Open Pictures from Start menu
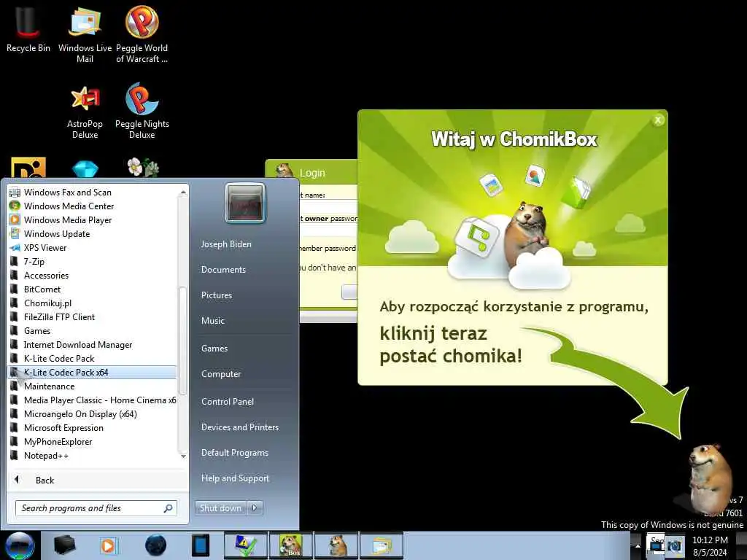 217,295
